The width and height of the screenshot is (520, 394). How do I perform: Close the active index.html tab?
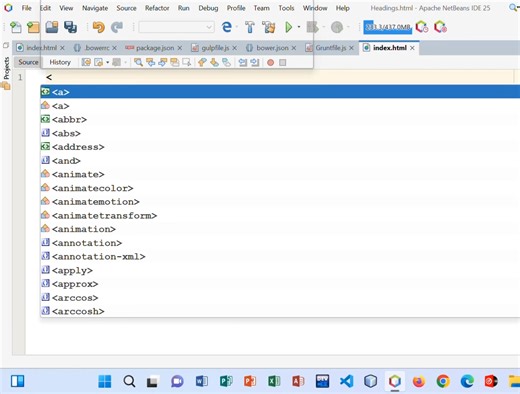[412, 48]
